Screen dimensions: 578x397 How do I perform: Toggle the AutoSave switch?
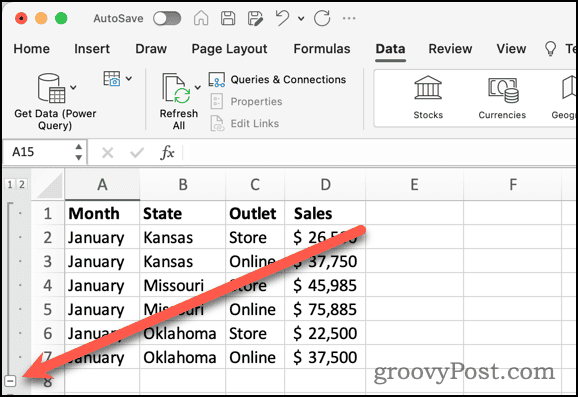[167, 18]
